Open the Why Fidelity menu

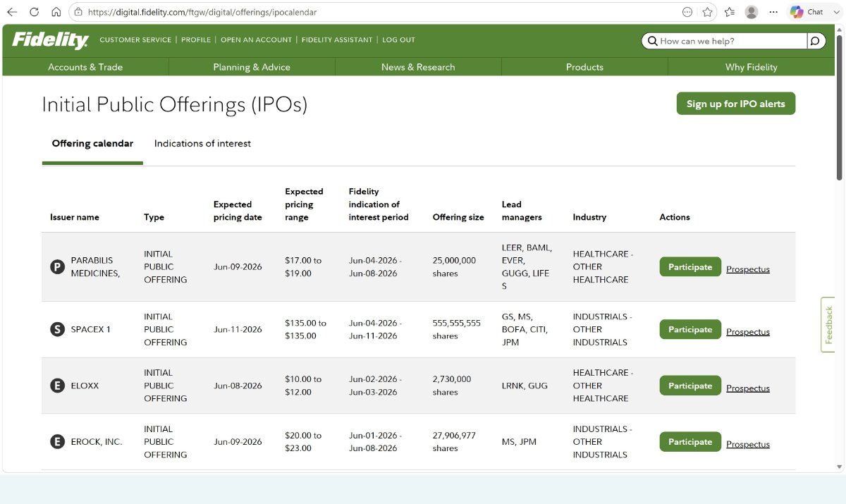click(751, 67)
